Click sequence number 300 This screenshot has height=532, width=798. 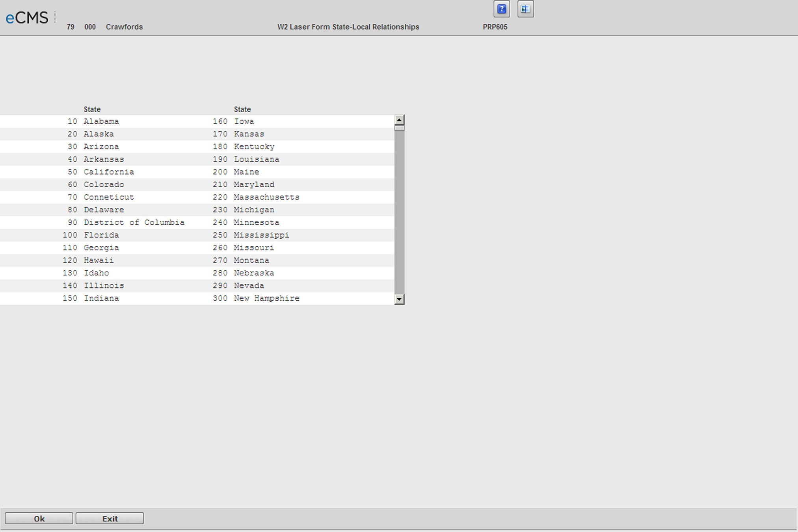click(x=220, y=298)
